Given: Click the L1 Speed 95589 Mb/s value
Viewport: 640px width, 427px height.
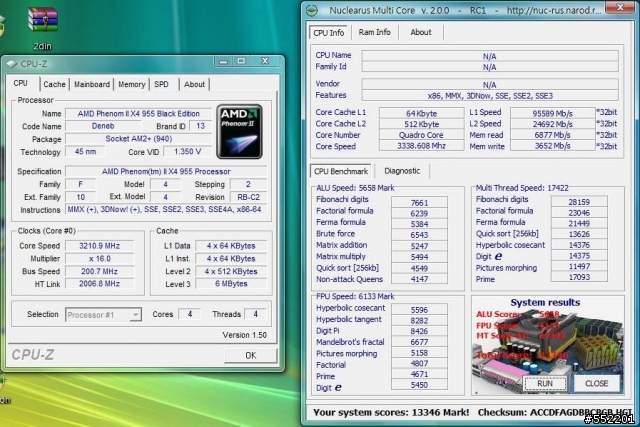Looking at the screenshot, I should [553, 113].
